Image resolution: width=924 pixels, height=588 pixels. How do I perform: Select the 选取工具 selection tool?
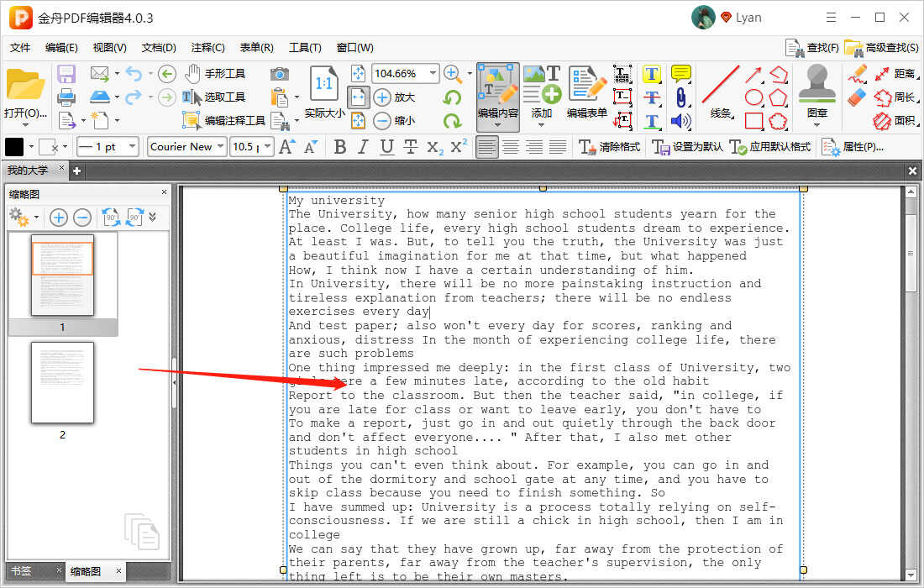(x=213, y=97)
